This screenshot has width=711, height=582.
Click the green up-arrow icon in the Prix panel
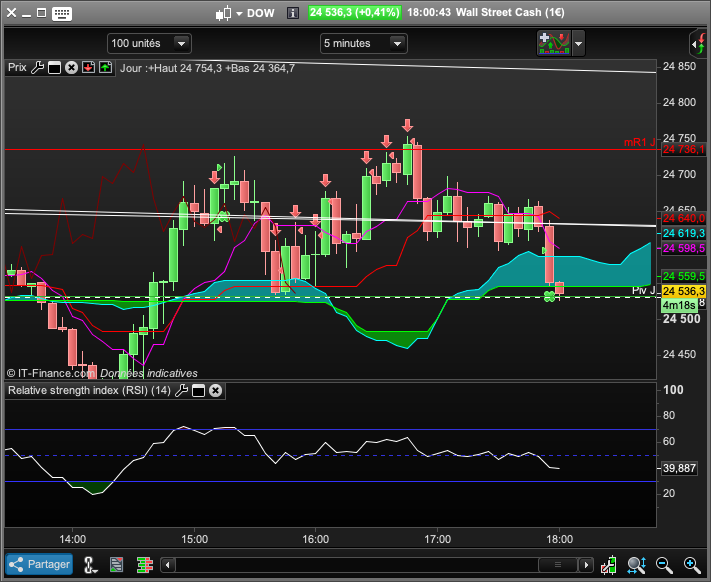[x=106, y=68]
